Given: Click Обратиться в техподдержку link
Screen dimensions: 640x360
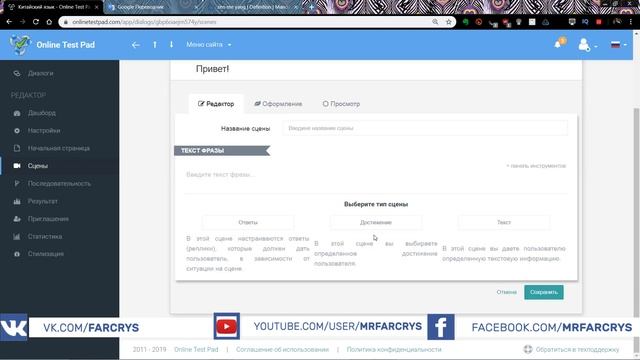Looking at the screenshot, I should (571, 349).
